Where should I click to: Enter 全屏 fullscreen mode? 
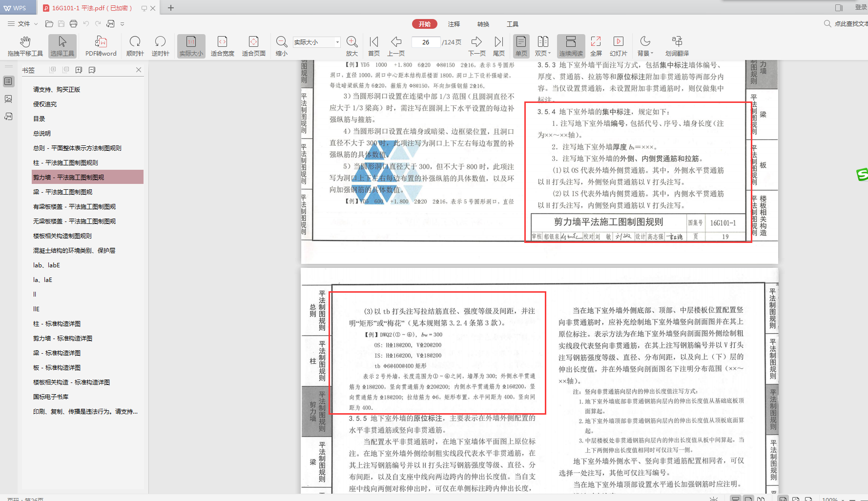click(596, 46)
